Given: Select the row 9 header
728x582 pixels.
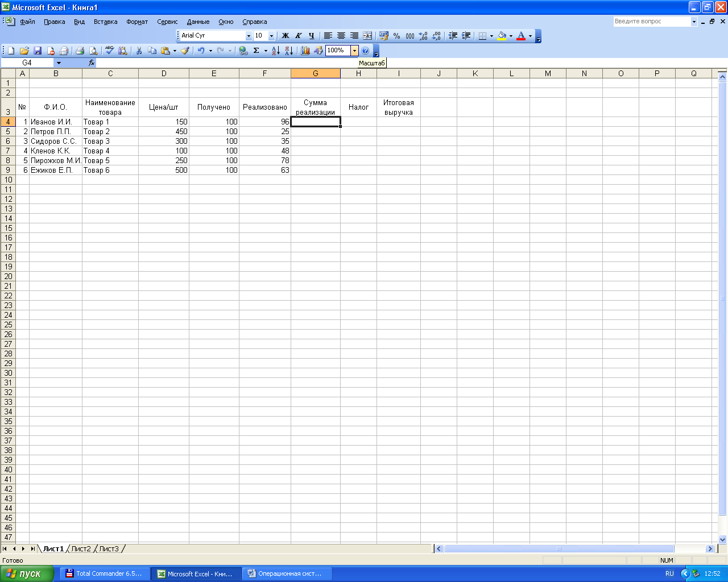Looking at the screenshot, I should [8, 170].
